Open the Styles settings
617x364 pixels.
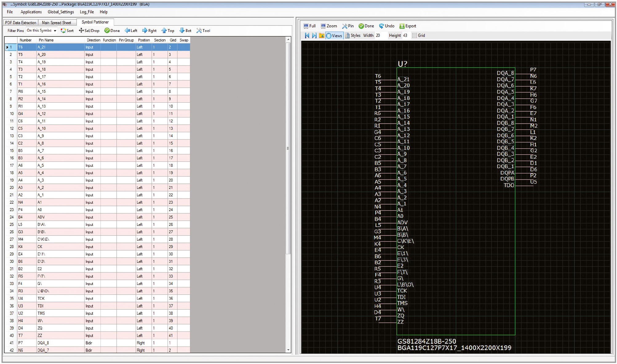click(x=352, y=35)
